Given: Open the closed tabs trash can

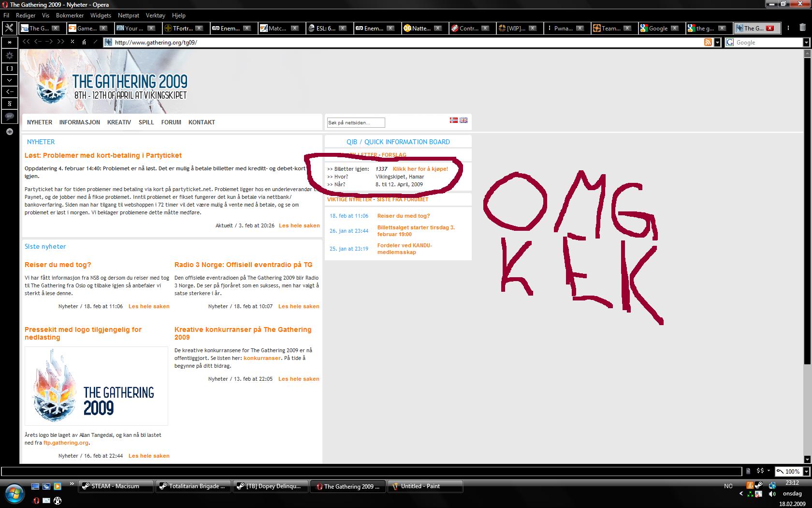Looking at the screenshot, I should click(802, 28).
